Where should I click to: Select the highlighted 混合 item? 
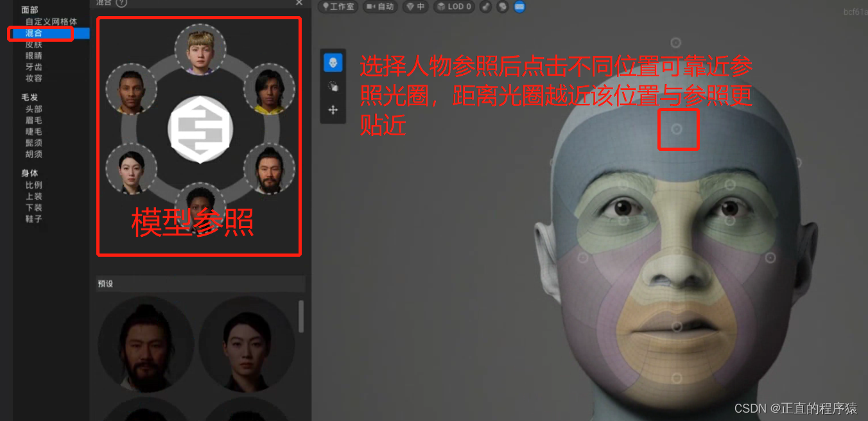pyautogui.click(x=51, y=33)
